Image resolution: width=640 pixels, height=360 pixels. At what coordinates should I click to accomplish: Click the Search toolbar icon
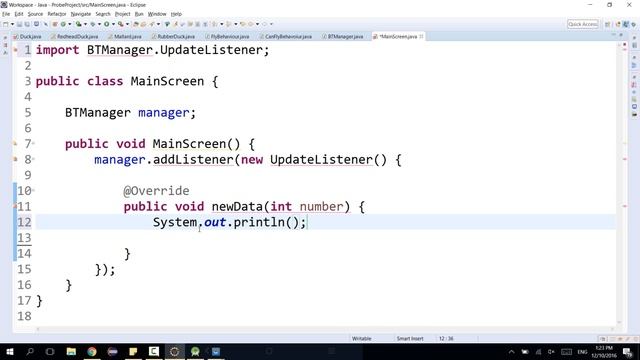[152, 24]
